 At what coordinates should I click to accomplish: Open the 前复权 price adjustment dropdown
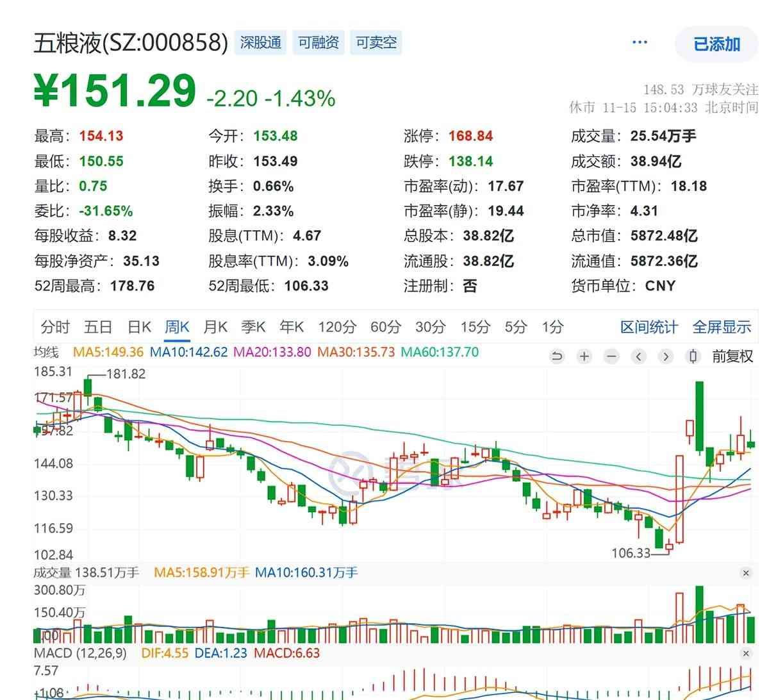click(732, 356)
